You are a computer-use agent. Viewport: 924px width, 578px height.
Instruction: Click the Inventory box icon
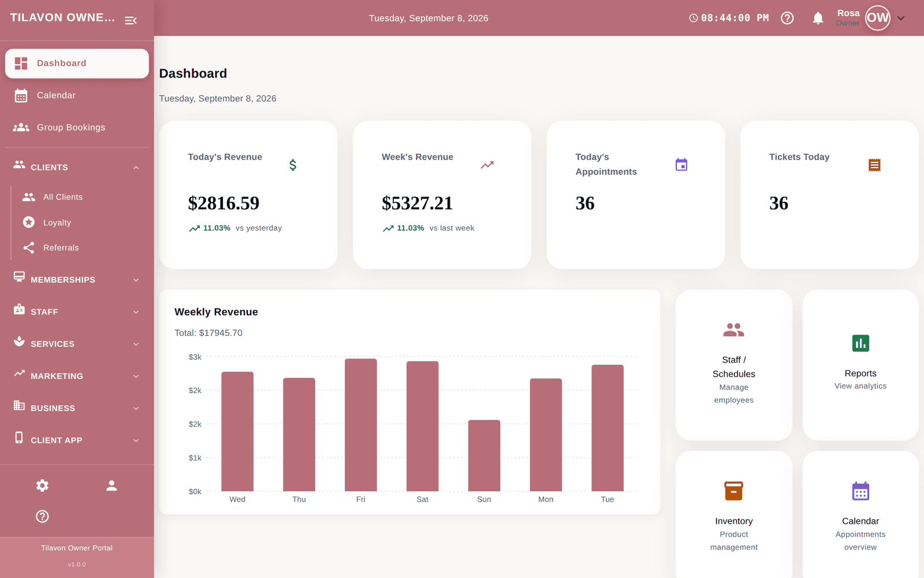coord(734,491)
